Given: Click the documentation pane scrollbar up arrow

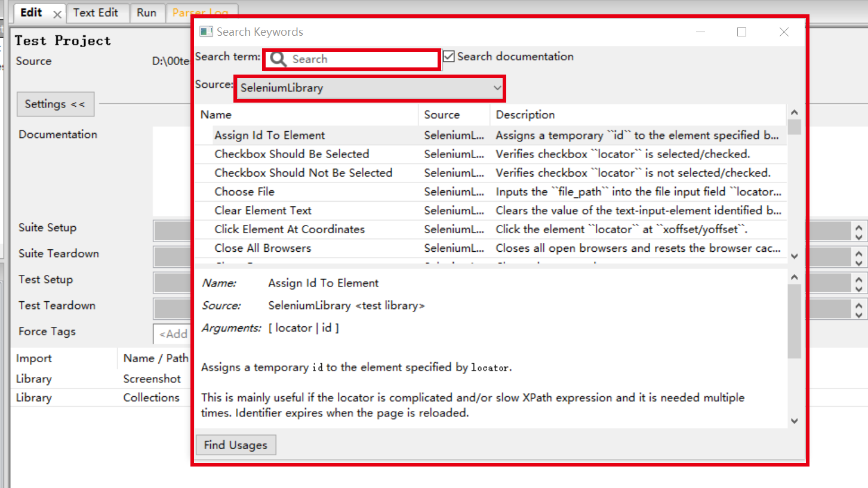Looking at the screenshot, I should (794, 277).
